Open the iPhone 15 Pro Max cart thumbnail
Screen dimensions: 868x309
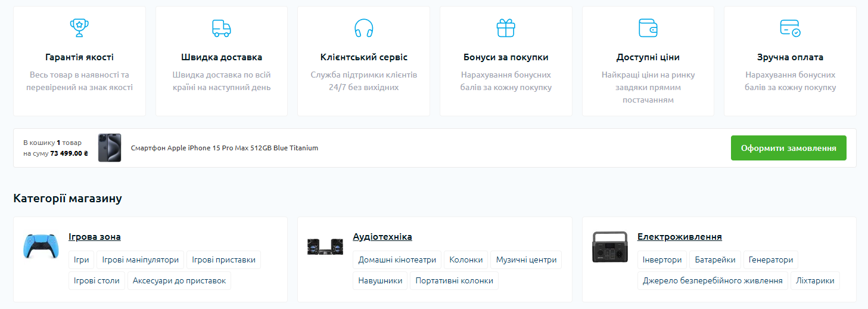tap(110, 148)
